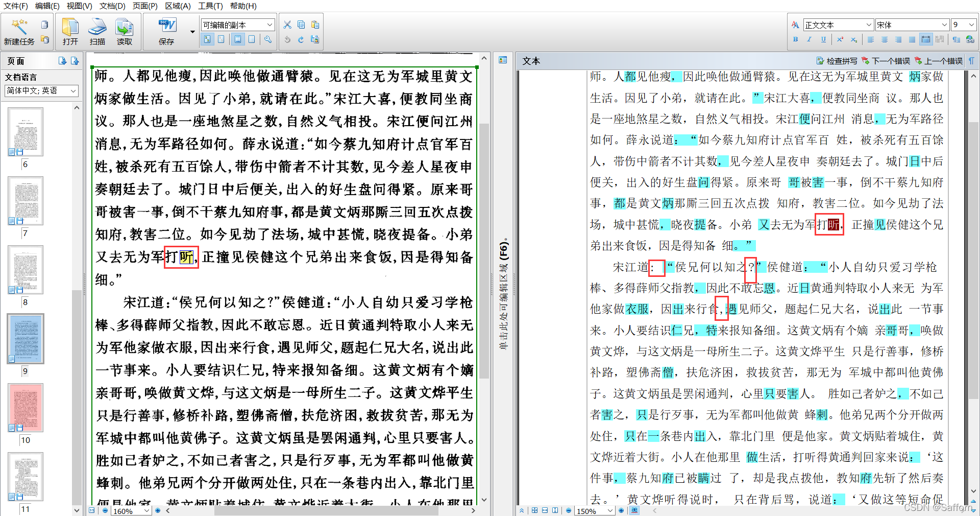Justify text alignment
This screenshot has height=516, width=980.
click(x=912, y=39)
